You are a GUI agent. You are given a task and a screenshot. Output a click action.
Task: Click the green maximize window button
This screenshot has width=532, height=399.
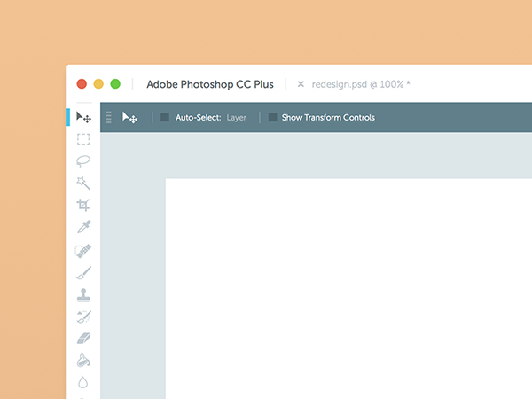115,84
